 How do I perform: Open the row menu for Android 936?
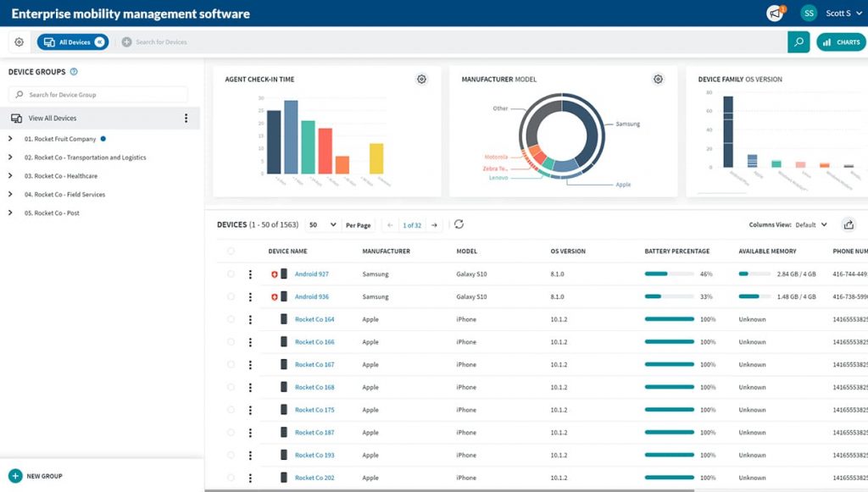click(250, 297)
